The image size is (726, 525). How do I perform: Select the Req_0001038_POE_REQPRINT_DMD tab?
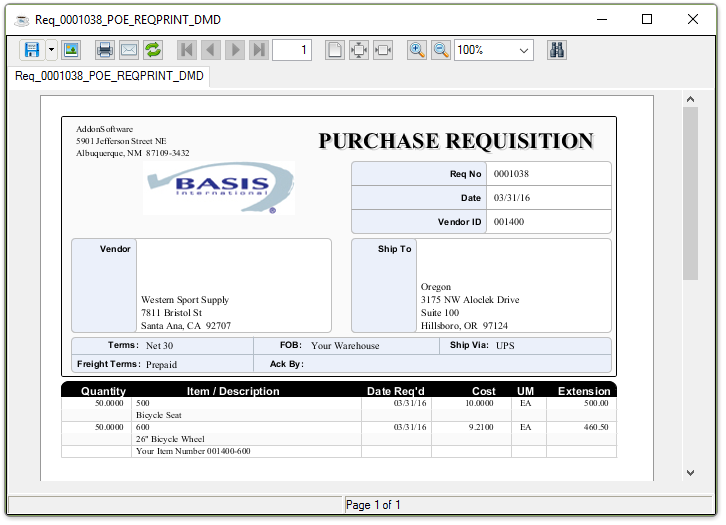[109, 76]
